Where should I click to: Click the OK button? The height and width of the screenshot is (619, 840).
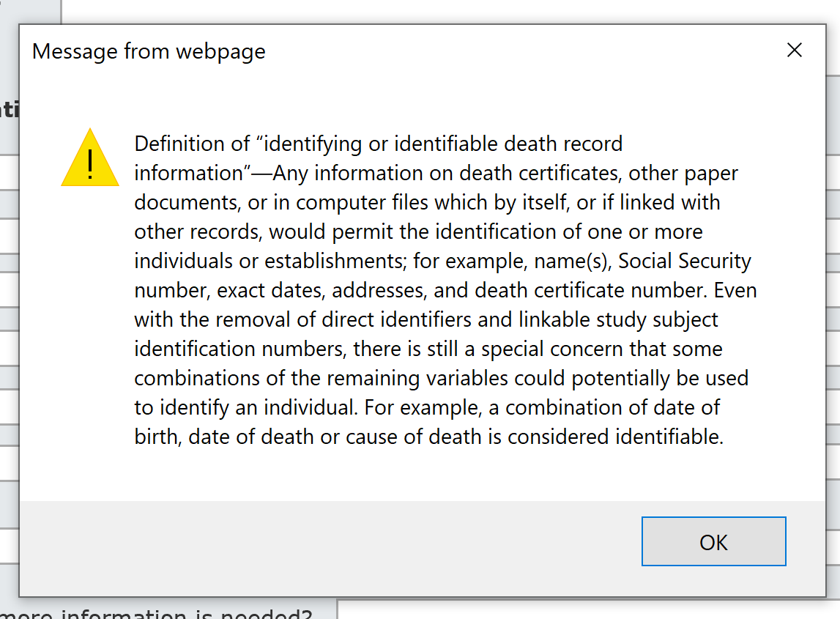[x=713, y=541]
